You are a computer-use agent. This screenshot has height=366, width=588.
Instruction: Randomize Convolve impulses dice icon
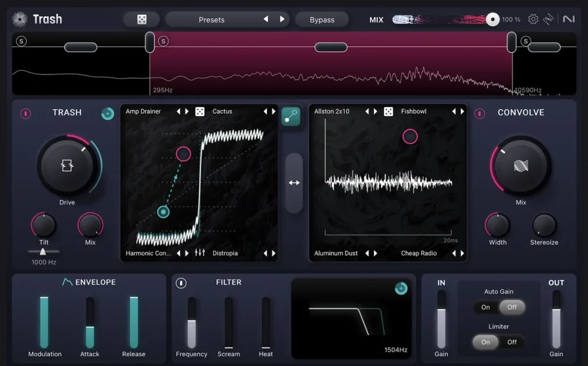click(389, 112)
